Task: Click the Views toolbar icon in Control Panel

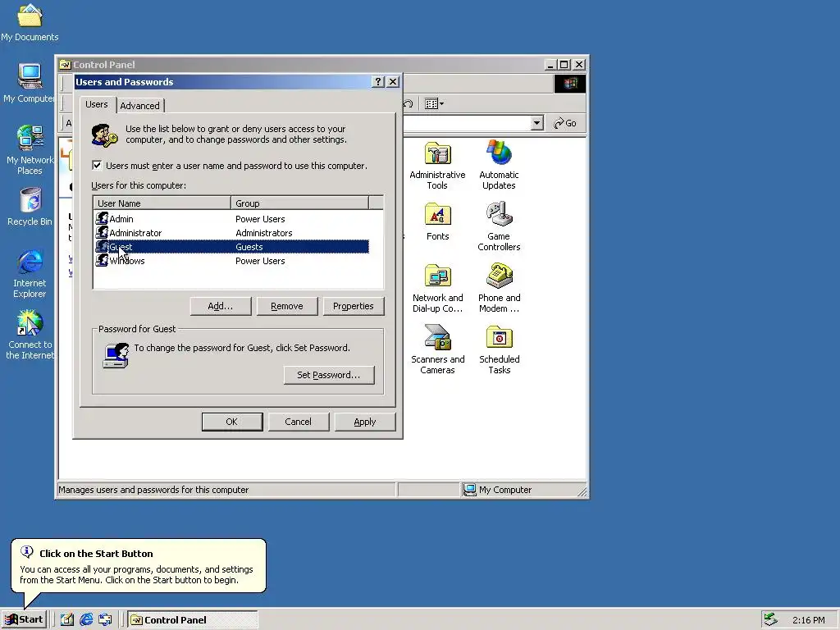Action: point(434,104)
